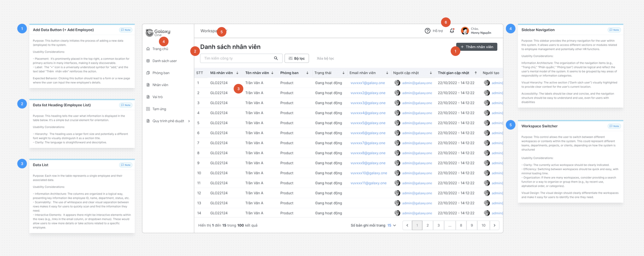
Task: Open the Bộ lọc filter button
Action: [x=297, y=58]
